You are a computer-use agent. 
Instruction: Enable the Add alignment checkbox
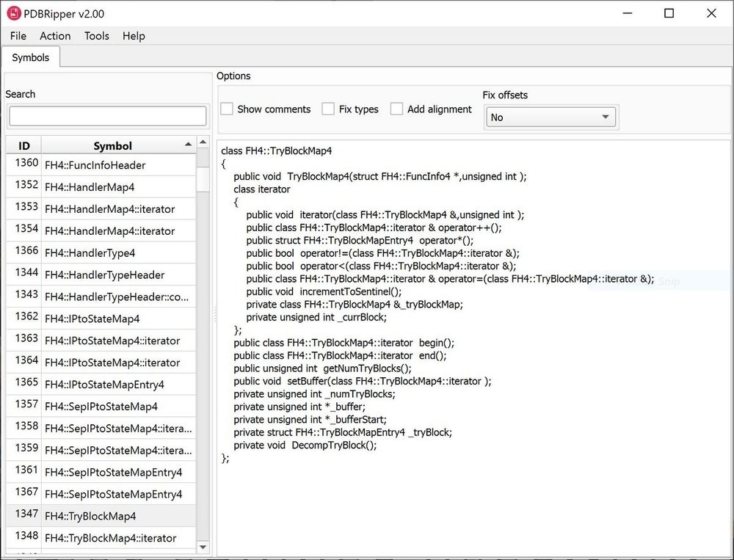[431, 109]
